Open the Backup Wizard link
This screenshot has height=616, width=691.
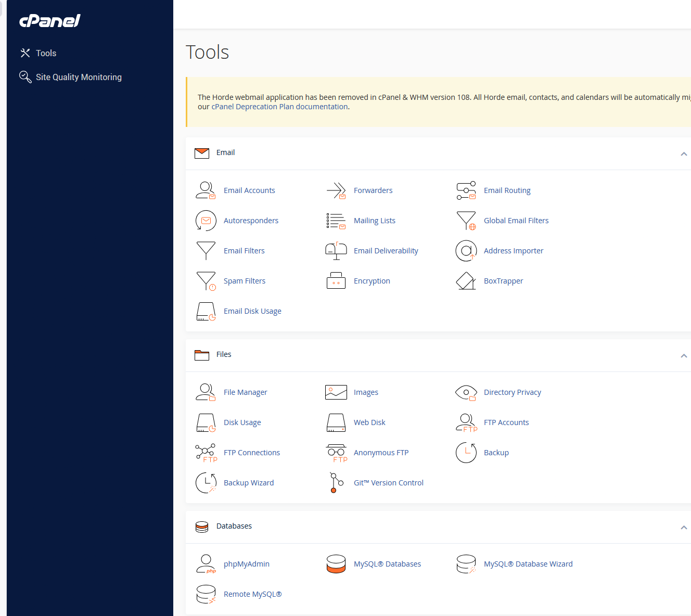click(x=249, y=483)
